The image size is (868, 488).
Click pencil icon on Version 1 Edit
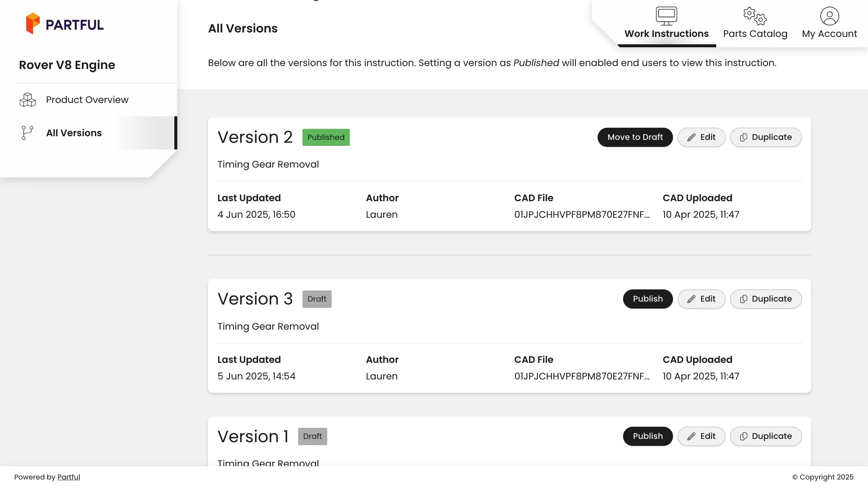(x=691, y=436)
